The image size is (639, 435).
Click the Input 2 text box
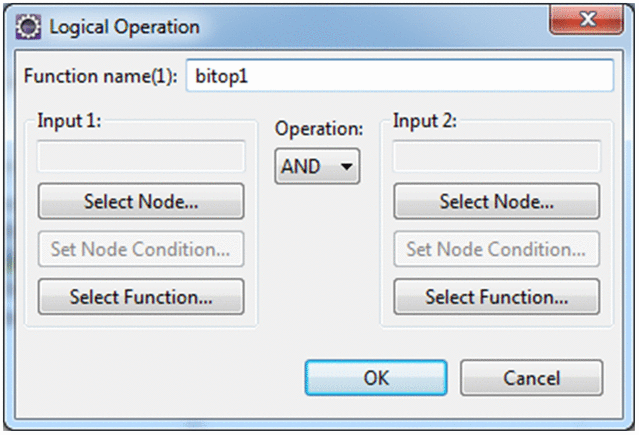coord(497,157)
